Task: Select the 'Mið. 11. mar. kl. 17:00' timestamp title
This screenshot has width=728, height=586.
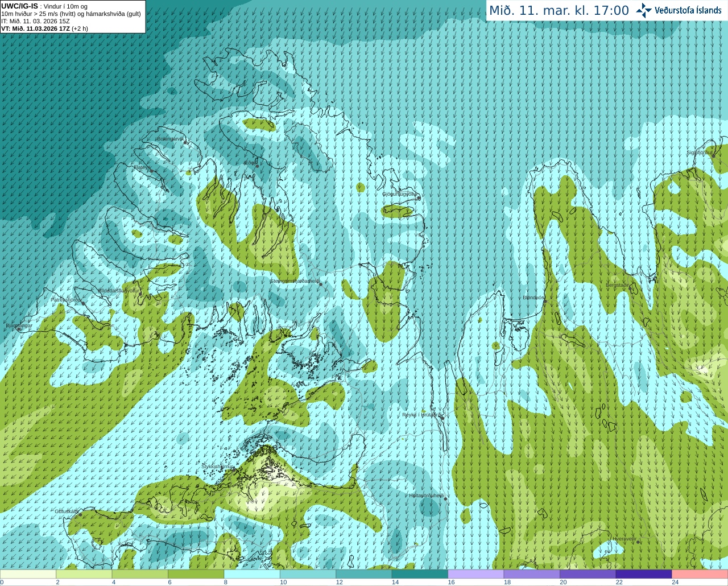Action: 559,11
